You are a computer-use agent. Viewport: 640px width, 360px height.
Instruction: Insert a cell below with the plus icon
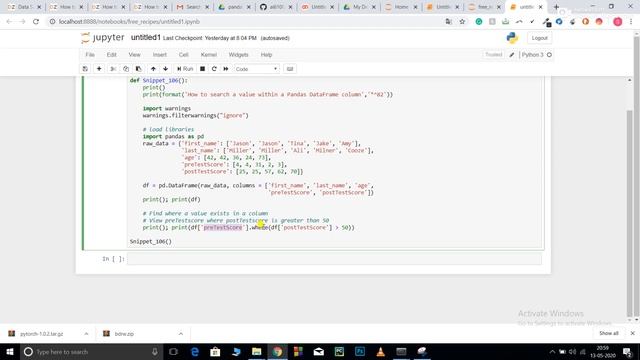pyautogui.click(x=99, y=69)
